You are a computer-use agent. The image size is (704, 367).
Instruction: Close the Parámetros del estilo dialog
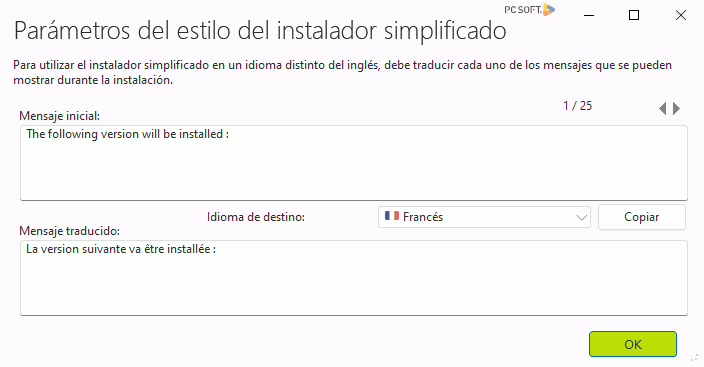click(x=681, y=15)
